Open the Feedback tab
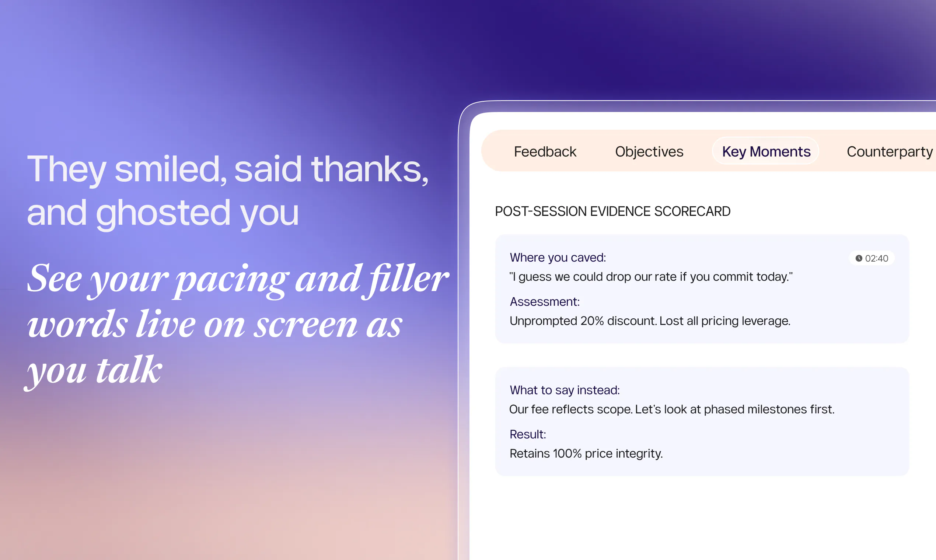Viewport: 936px width, 560px height. click(x=545, y=151)
